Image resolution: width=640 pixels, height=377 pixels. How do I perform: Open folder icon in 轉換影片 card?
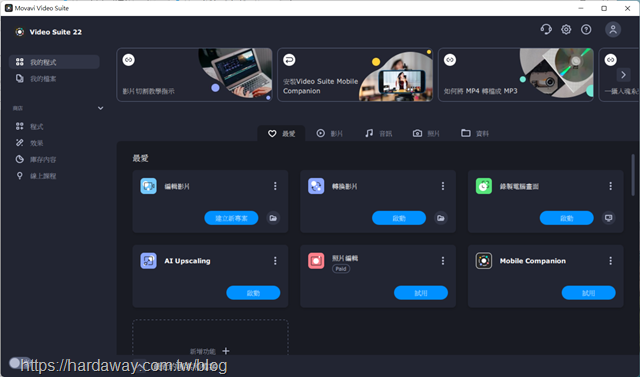coord(441,218)
